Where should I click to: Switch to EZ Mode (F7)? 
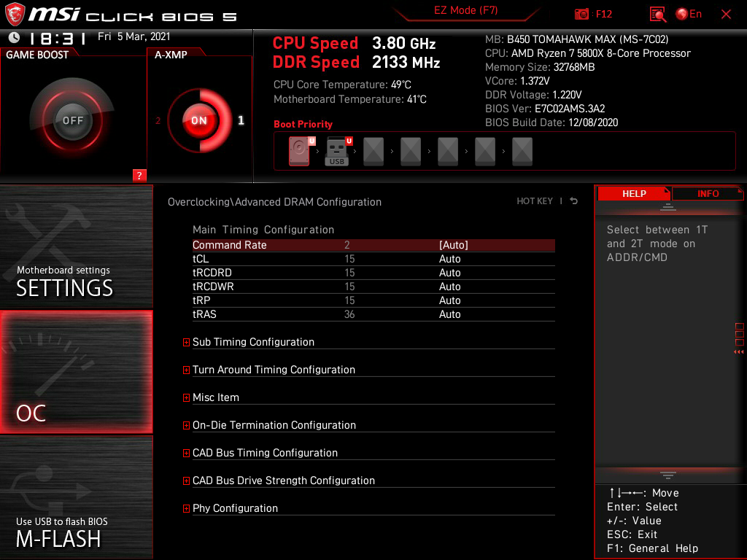(x=465, y=10)
